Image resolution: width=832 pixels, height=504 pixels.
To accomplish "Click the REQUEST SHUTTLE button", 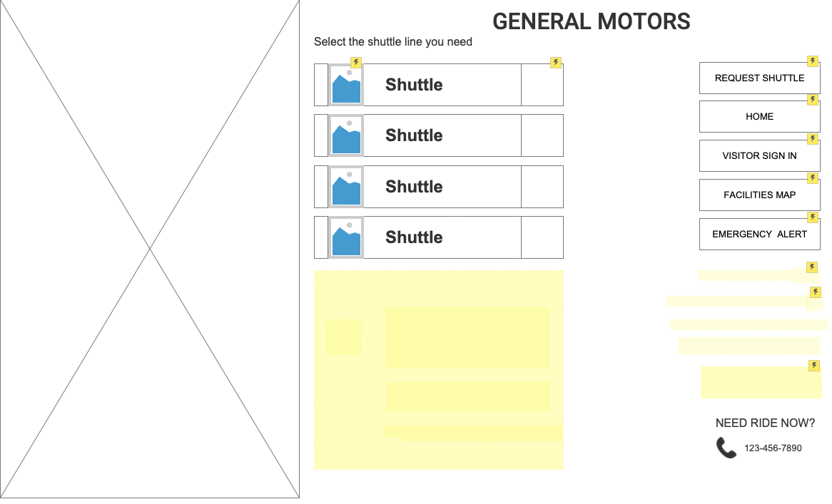I will click(759, 78).
